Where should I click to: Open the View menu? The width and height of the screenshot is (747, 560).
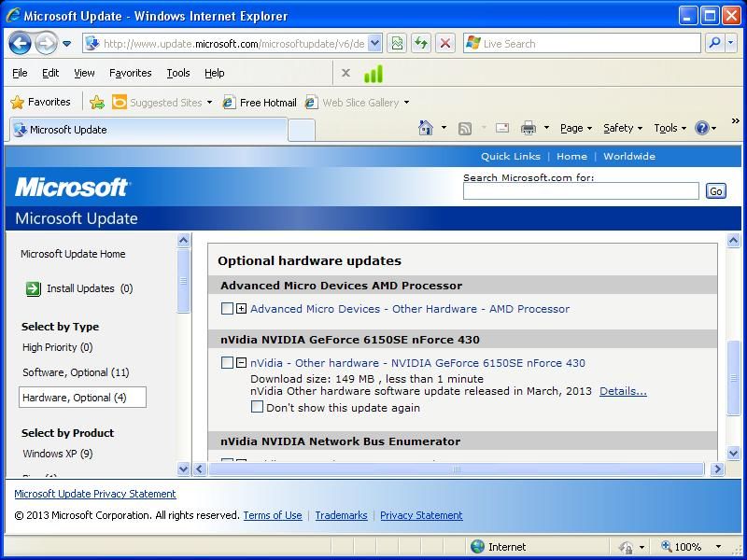[84, 73]
